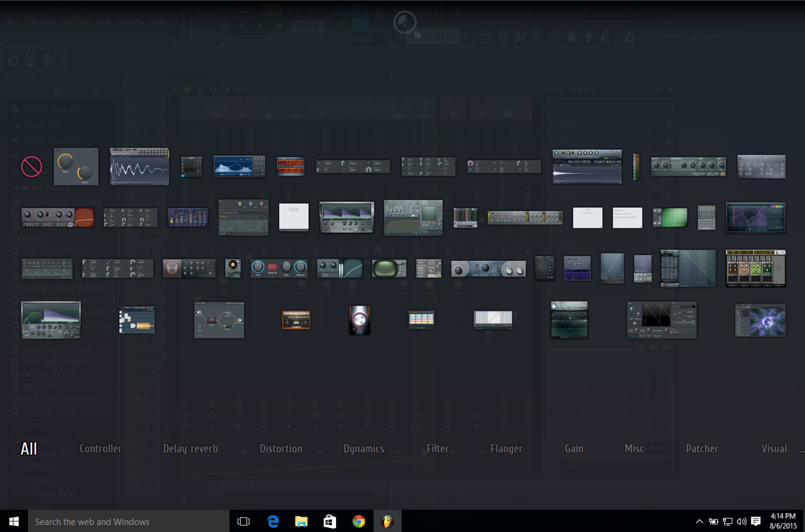Launch Microsoft Edge from the taskbar
Screen dimensions: 805x532
point(273,521)
